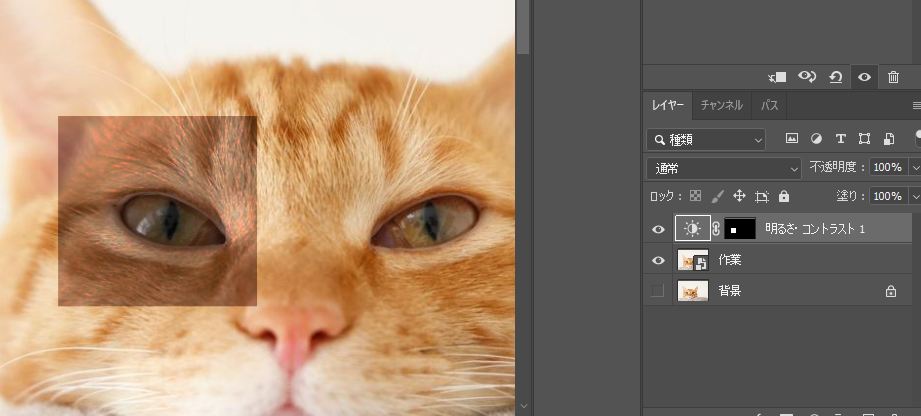
Task: Open the 種類 layer filter dropdown
Action: pyautogui.click(x=706, y=139)
